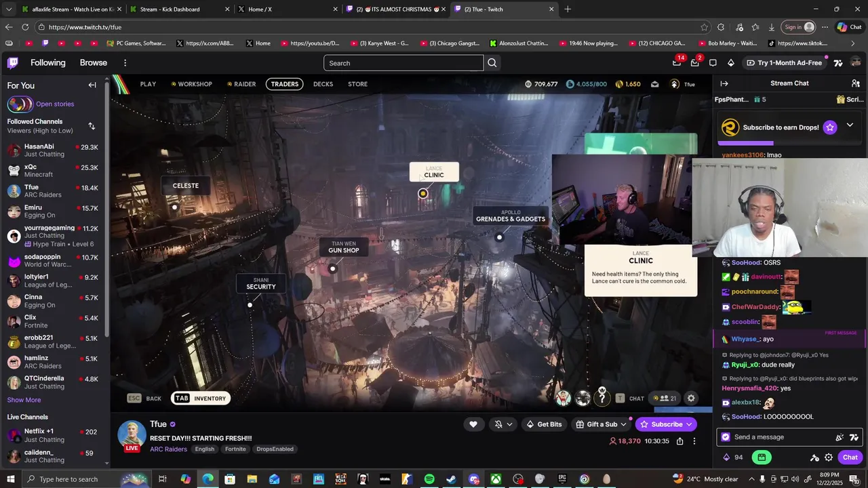
Task: Open stream options three-dot menu
Action: pos(694,441)
